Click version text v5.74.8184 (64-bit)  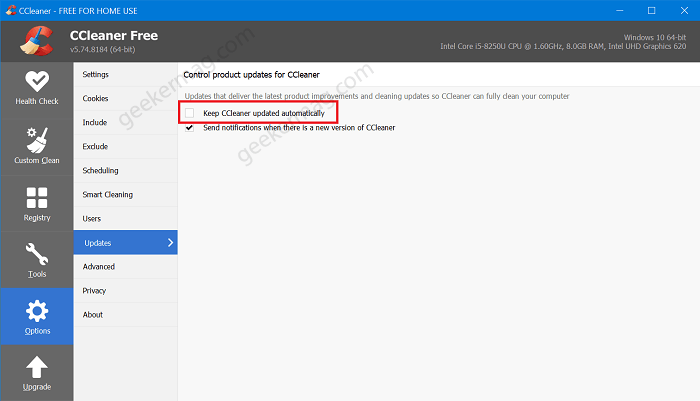[102, 49]
